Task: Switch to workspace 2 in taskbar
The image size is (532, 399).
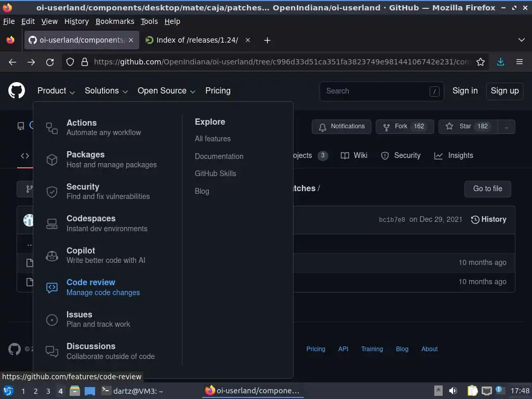Action: click(36, 391)
